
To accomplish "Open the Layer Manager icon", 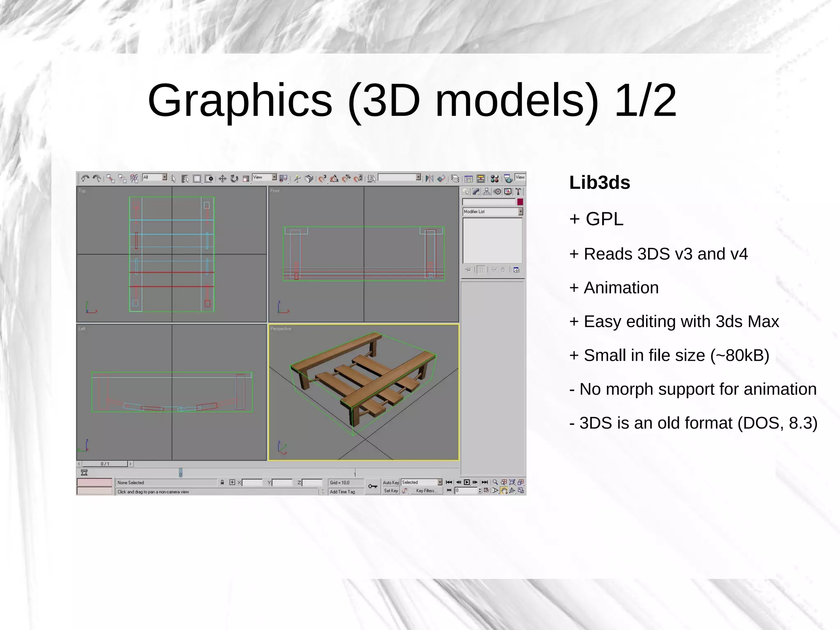I will 455,179.
